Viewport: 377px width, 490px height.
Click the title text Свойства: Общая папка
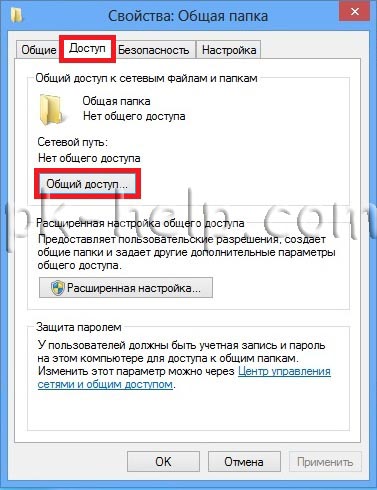(x=188, y=16)
